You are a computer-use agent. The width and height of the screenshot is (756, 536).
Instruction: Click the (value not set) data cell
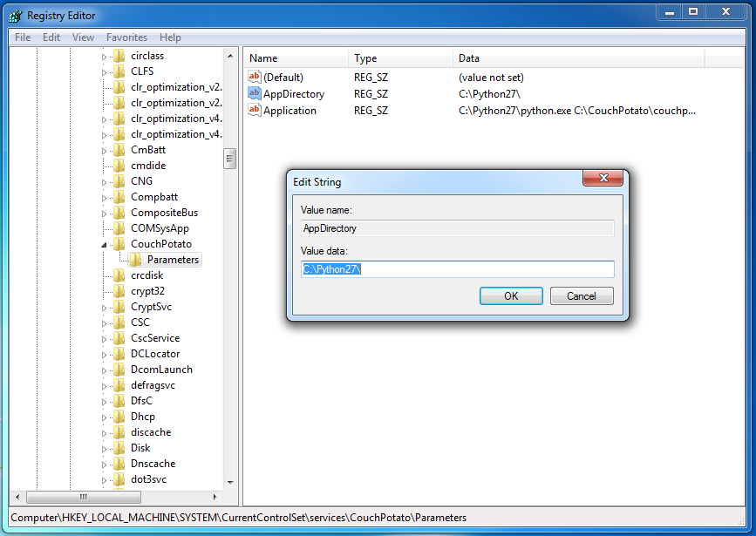491,78
